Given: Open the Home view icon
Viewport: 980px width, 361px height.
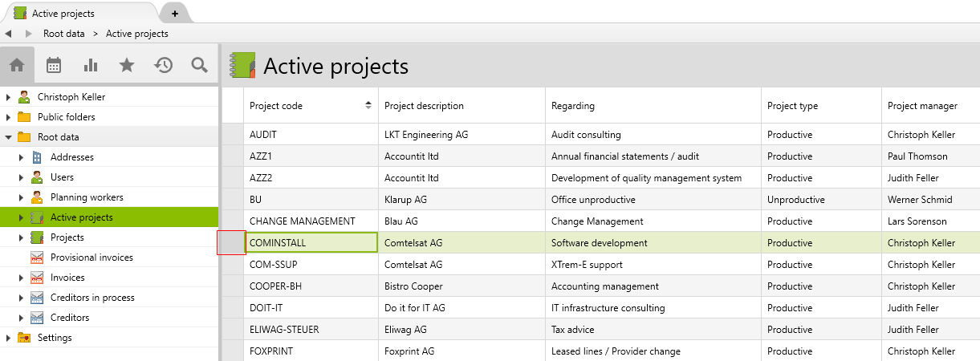Looking at the screenshot, I should tap(17, 65).
